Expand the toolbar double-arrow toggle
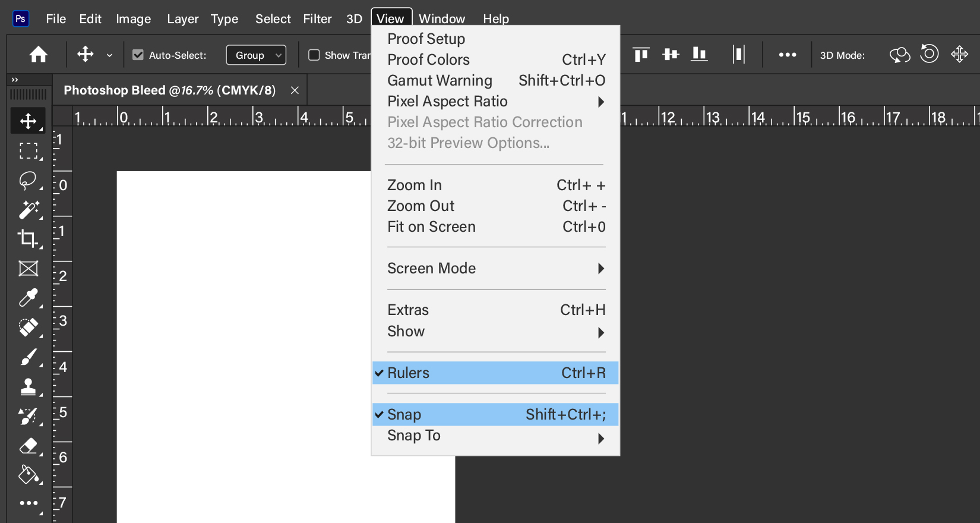Viewport: 980px width, 523px height. click(x=15, y=80)
